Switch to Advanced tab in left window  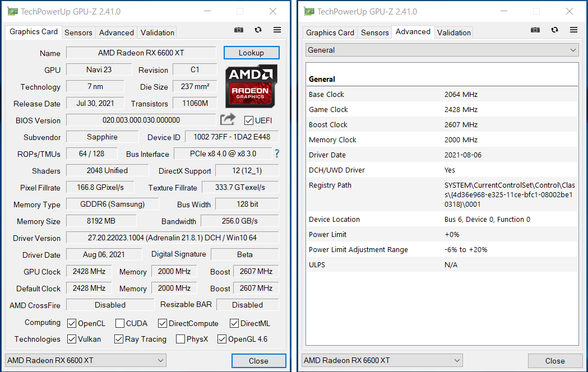pyautogui.click(x=116, y=32)
